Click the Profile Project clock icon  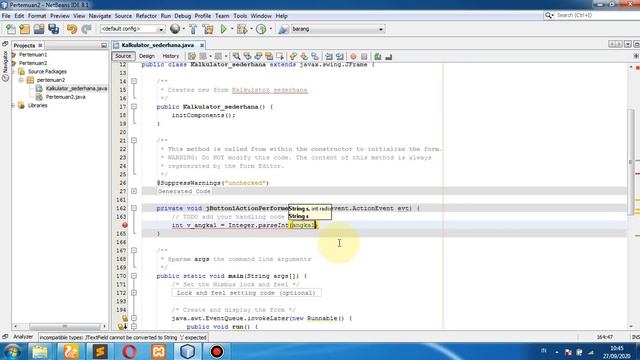(x=261, y=29)
